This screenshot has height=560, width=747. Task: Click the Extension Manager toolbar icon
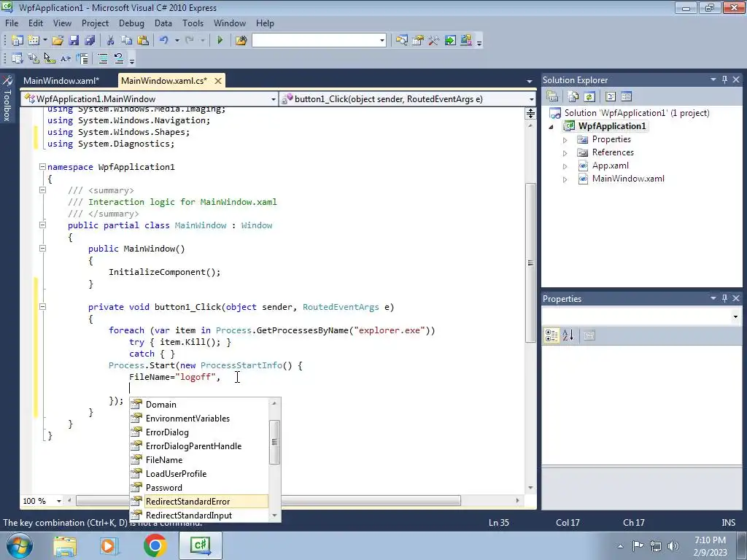click(x=466, y=41)
